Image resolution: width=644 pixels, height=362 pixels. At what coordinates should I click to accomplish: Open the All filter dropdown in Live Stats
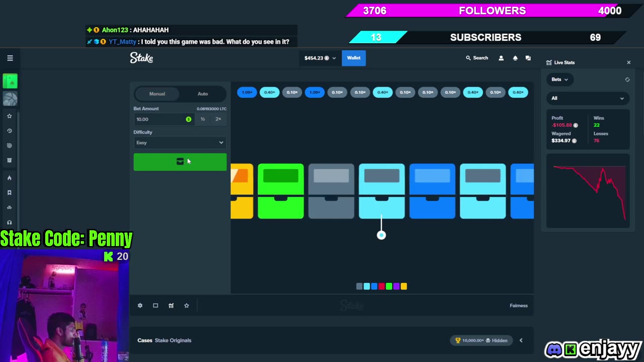point(588,99)
